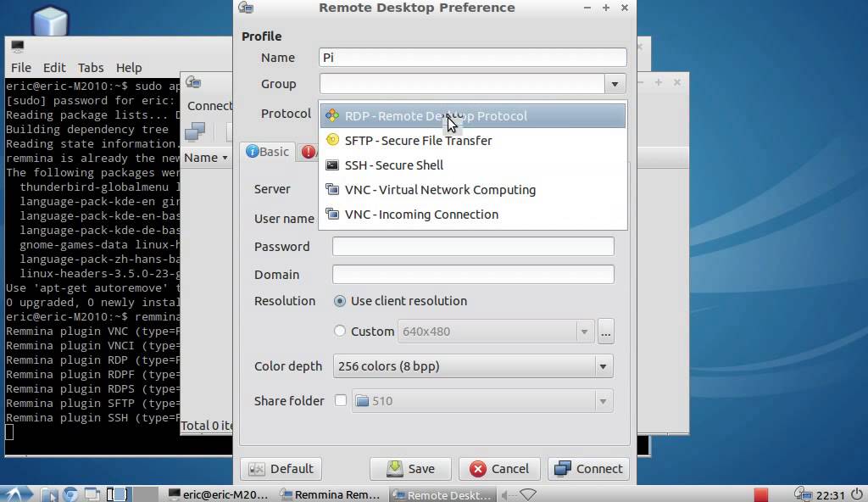Switch to eric@eric-M20 terminal taskbar entry
This screenshot has height=502, width=868.
[220, 494]
